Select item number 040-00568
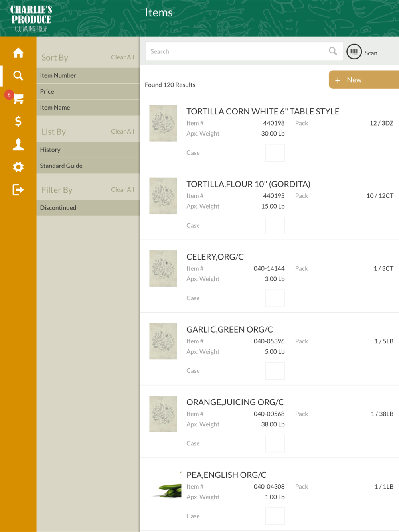Screen dimensions: 399x532 coord(269,414)
